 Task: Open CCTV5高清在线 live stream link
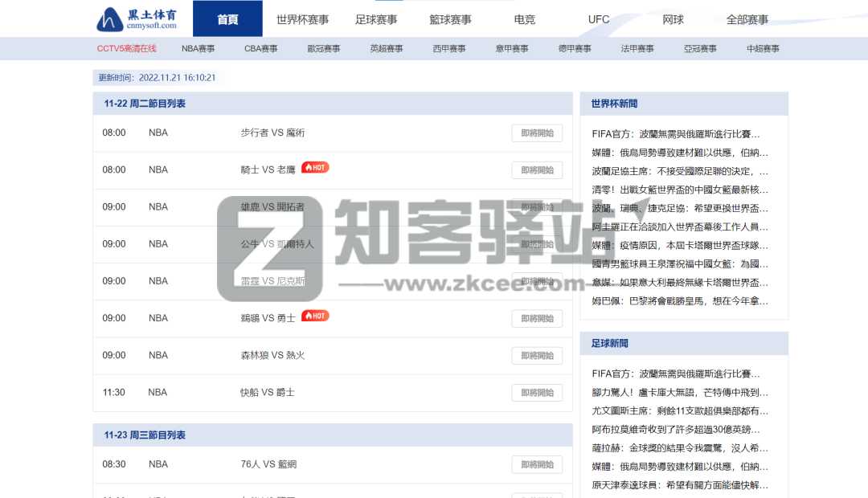tap(127, 48)
